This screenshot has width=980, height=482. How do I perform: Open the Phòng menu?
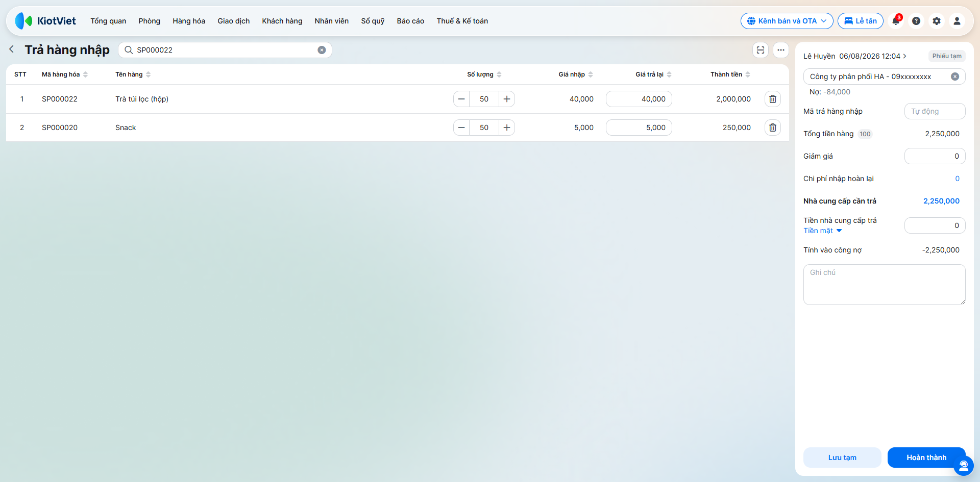[150, 21]
